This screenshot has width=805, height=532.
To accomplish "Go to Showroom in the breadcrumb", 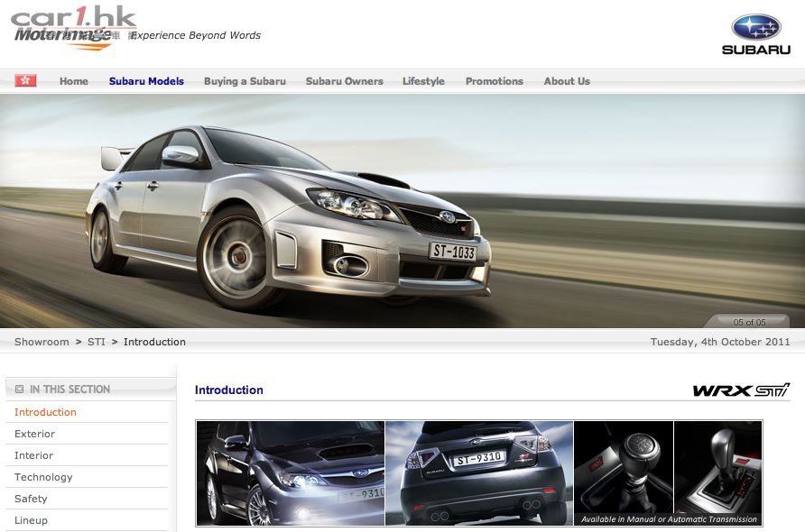I will click(42, 342).
